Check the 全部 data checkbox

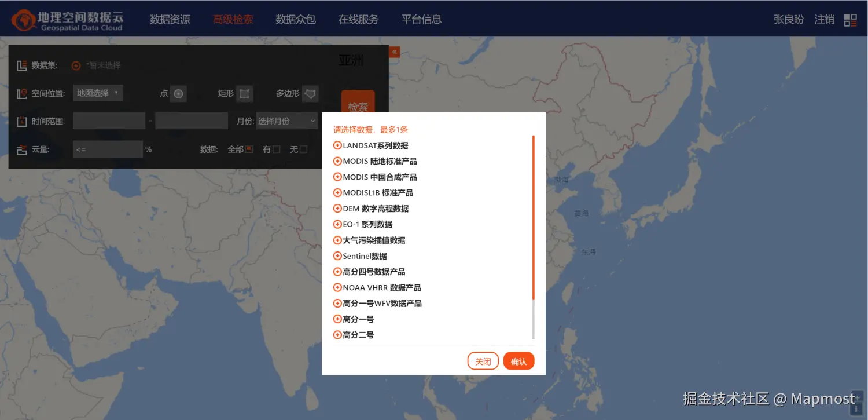coord(249,149)
